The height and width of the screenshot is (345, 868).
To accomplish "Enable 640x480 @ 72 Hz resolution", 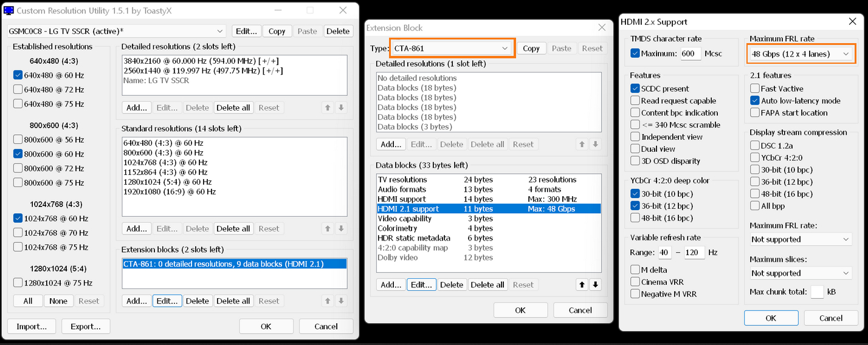I will (18, 89).
